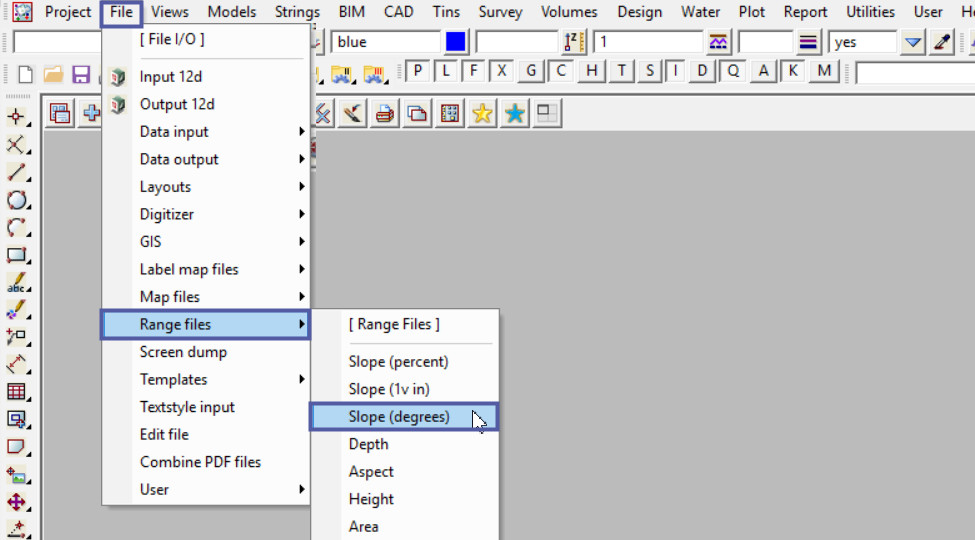Viewport: 975px width, 540px height.
Task: Click the blue colour swatch
Action: [455, 42]
